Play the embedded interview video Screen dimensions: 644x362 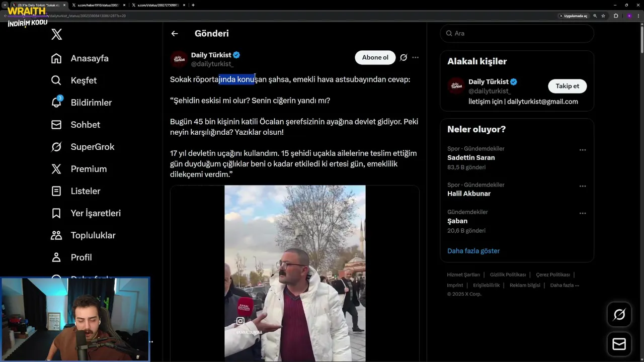coord(295,273)
